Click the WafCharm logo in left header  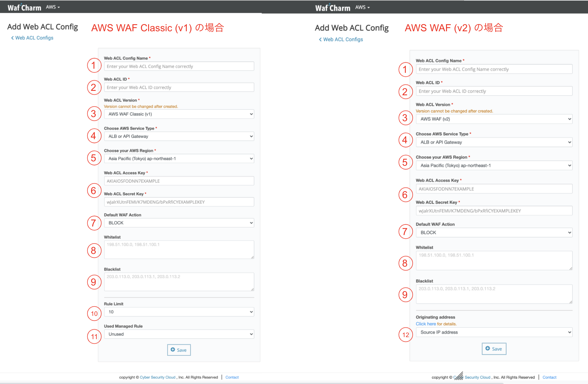click(24, 7)
